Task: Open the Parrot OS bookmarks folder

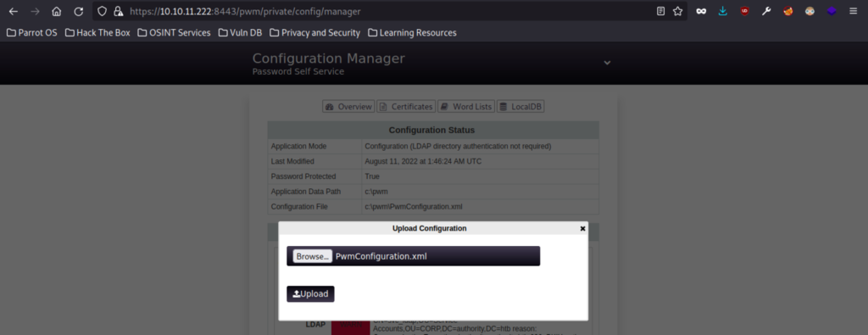Action: pyautogui.click(x=32, y=33)
